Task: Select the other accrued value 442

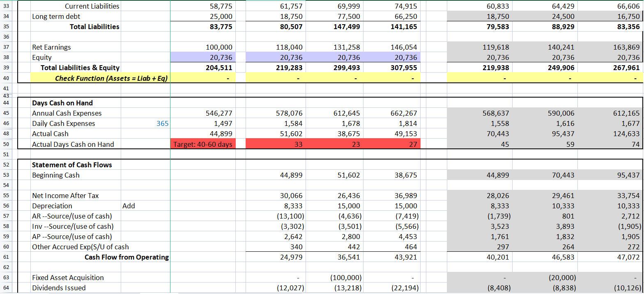Action: click(354, 247)
